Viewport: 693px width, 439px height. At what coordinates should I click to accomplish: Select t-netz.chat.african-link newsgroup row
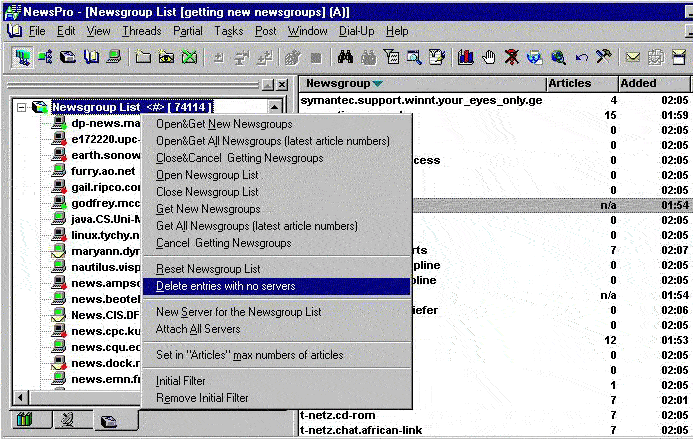(494, 430)
